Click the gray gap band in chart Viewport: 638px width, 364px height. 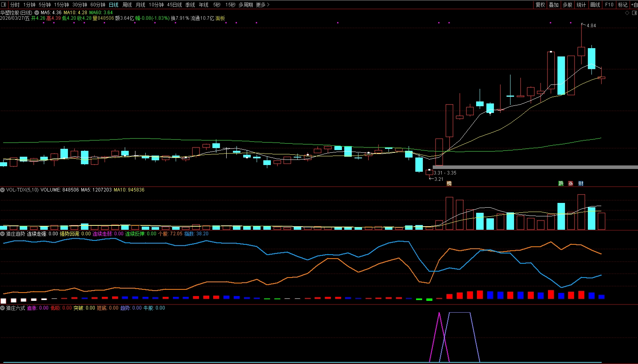point(535,167)
